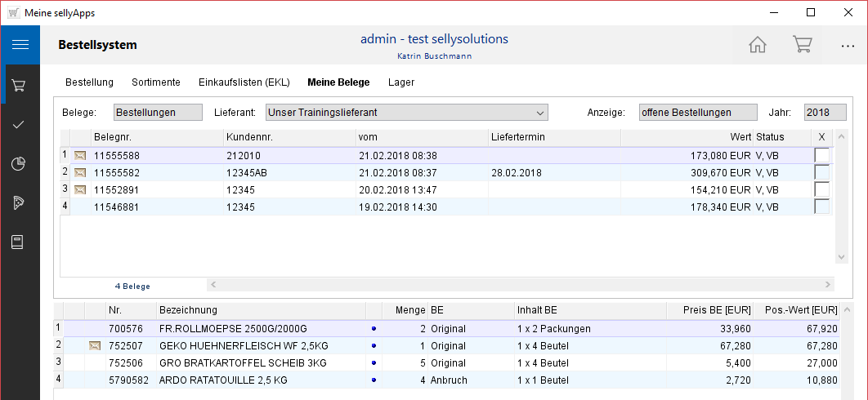Switch to the Lager tab

[401, 82]
